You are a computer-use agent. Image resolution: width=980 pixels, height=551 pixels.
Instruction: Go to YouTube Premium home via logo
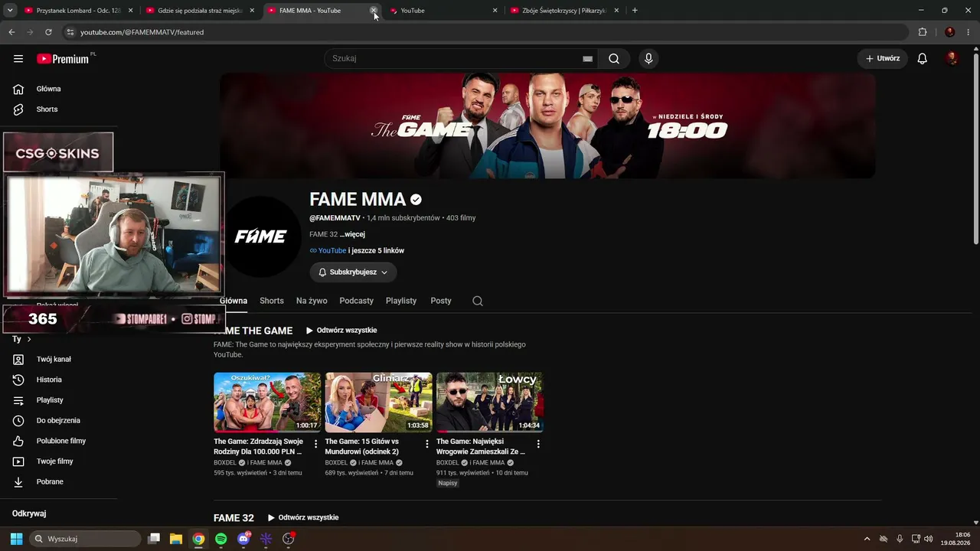(63, 59)
